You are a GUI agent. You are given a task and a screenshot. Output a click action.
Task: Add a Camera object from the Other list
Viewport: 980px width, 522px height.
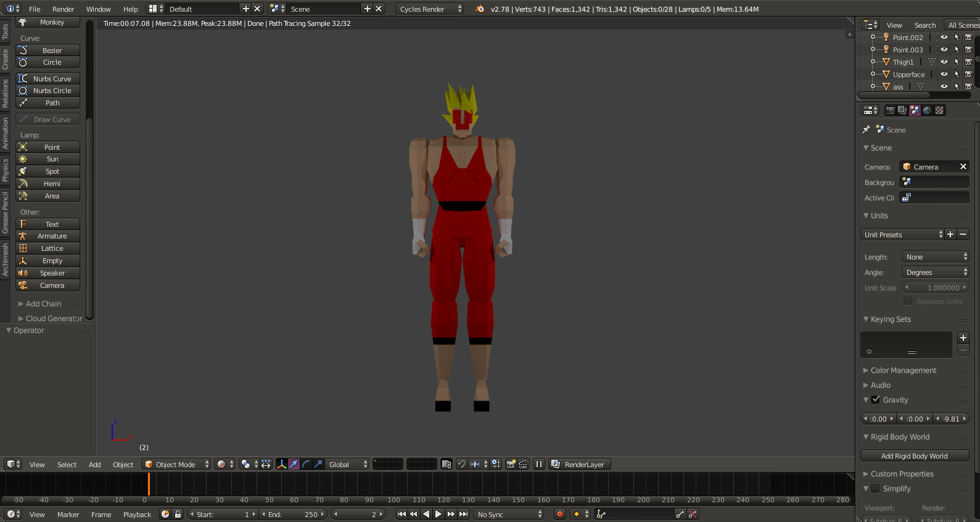point(48,285)
